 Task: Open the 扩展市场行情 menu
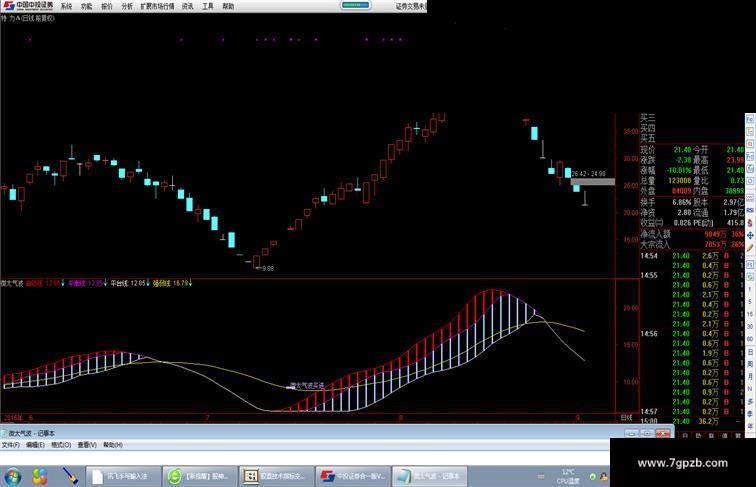pos(157,6)
